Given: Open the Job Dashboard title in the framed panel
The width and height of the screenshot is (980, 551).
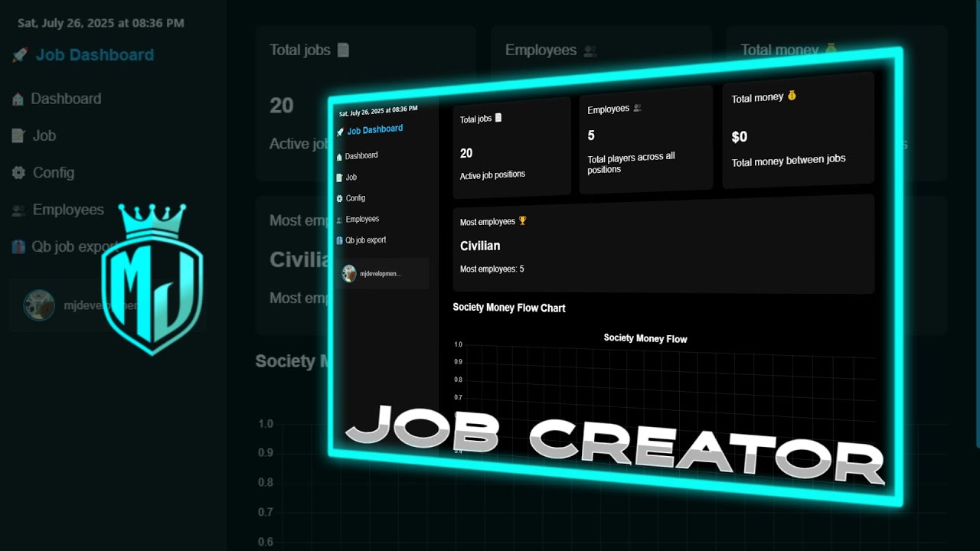Looking at the screenshot, I should click(375, 130).
